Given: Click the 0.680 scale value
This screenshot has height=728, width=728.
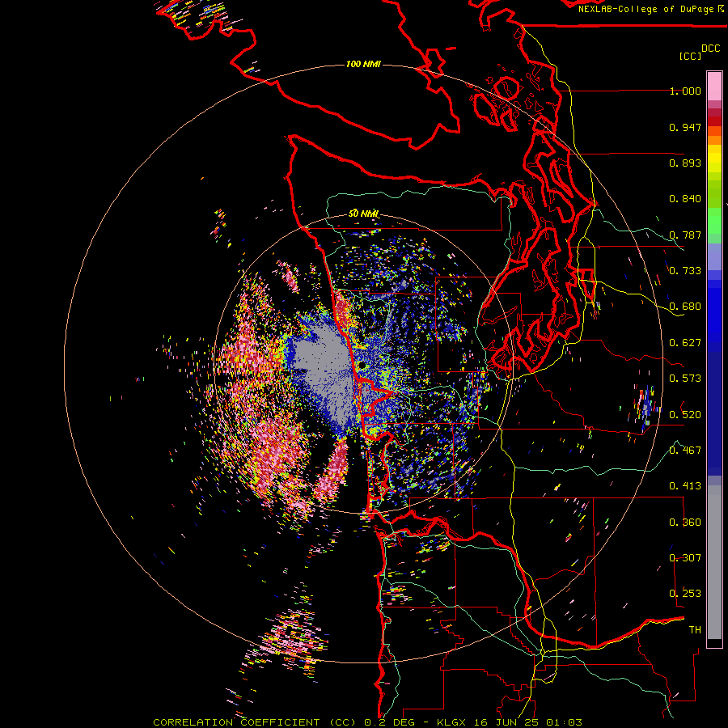Looking at the screenshot, I should [x=685, y=307].
